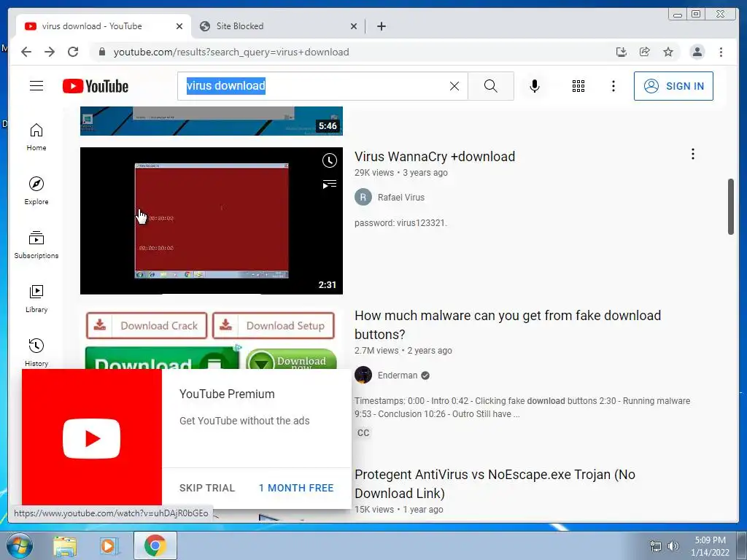Open the 5:46 video thumbnail

pos(211,121)
